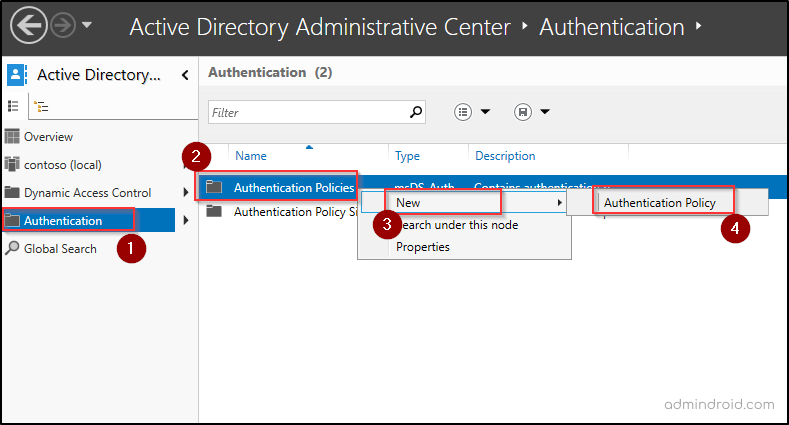This screenshot has width=789, height=425.
Task: Expand breadcrumb arrow after Administrative Center
Action: tap(525, 26)
